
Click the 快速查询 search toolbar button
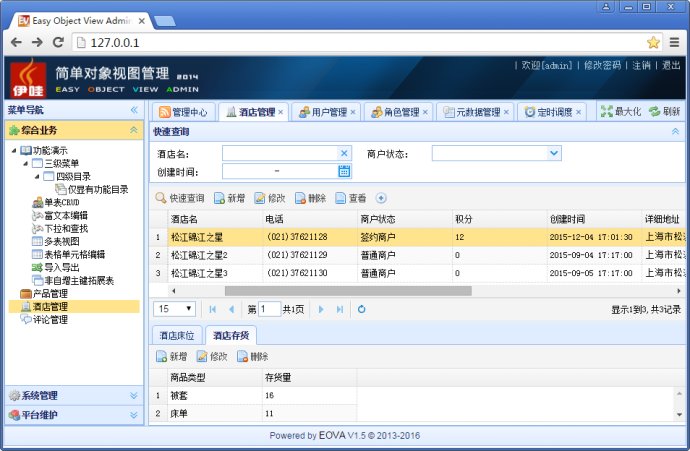180,198
